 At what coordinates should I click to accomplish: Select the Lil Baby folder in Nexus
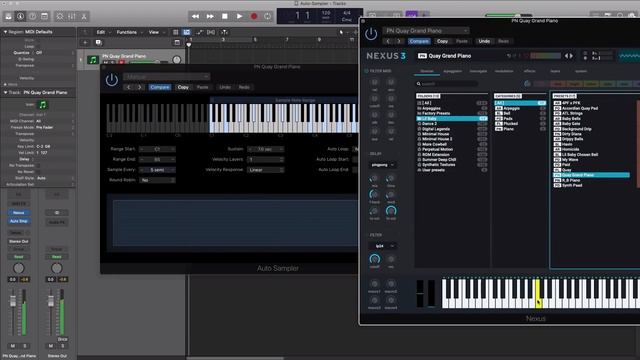click(x=452, y=118)
